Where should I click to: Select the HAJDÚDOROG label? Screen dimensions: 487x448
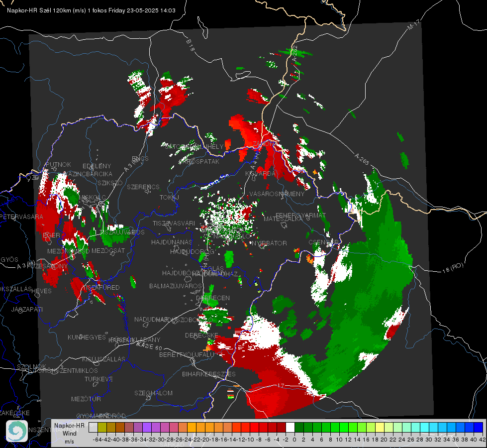click(x=192, y=251)
